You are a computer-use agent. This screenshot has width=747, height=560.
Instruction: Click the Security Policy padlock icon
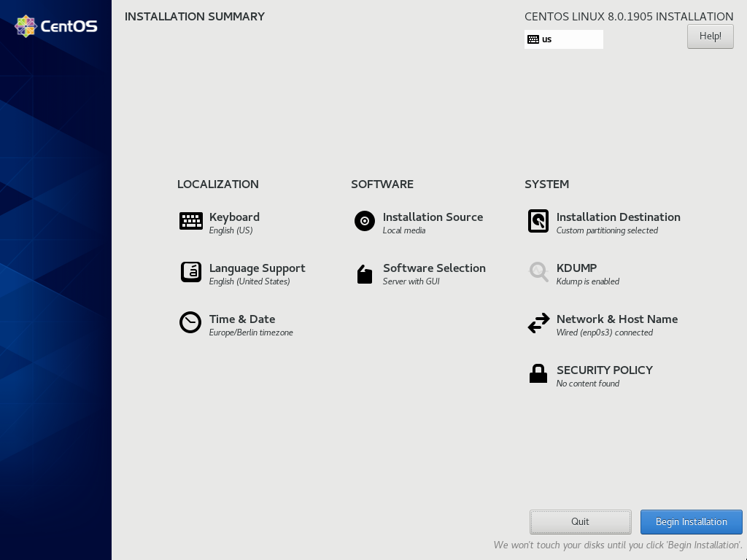tap(538, 374)
